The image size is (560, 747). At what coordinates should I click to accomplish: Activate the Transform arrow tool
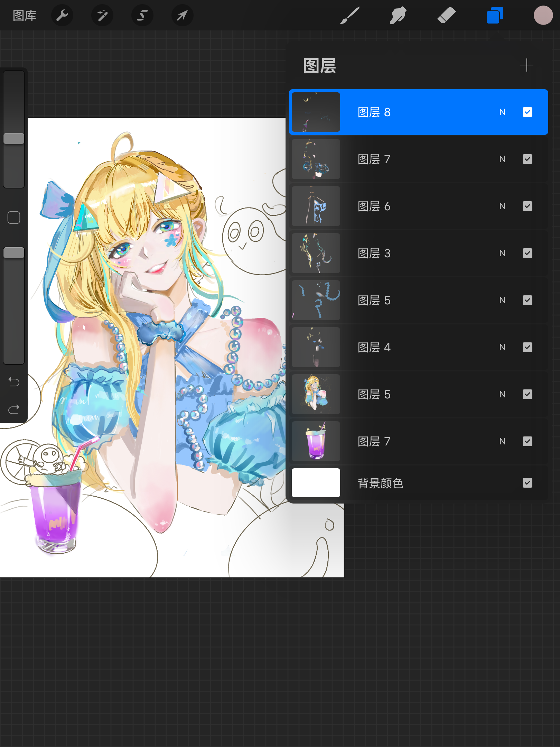[183, 15]
